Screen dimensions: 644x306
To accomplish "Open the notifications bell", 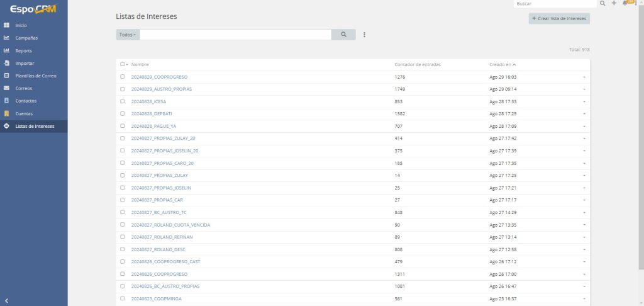I will 625,4.
